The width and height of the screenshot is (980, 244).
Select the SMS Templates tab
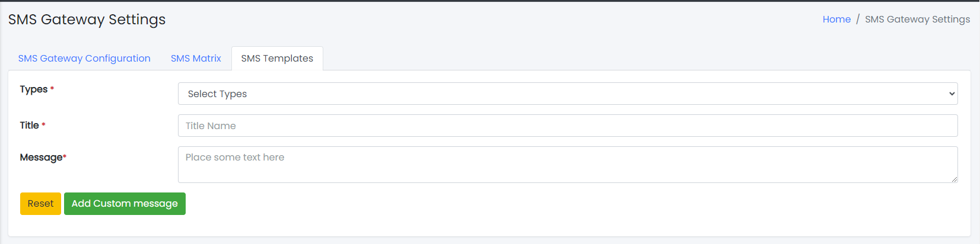(x=277, y=58)
